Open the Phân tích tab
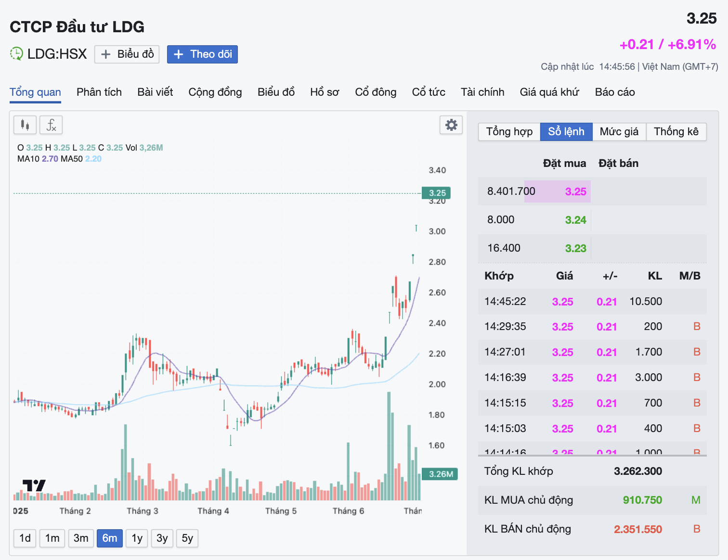 (99, 92)
